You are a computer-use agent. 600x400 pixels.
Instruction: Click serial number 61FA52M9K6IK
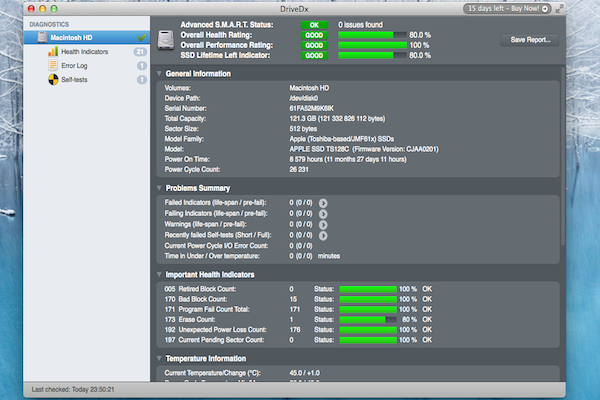pos(311,108)
